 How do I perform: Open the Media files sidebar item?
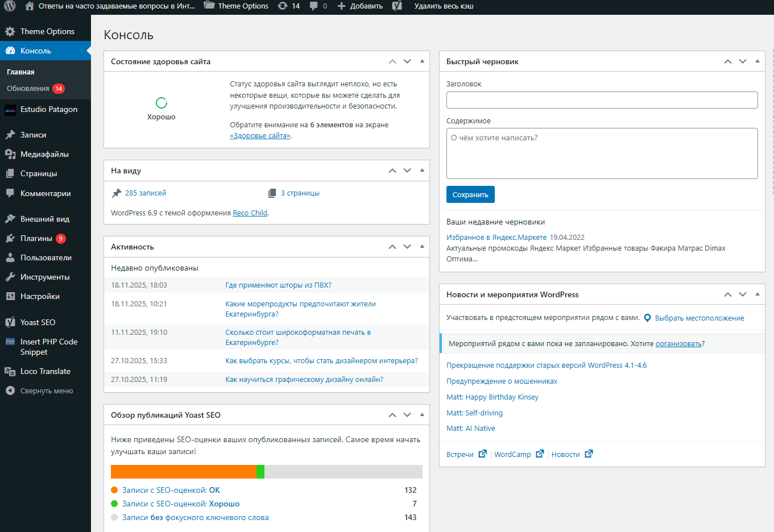(x=44, y=154)
